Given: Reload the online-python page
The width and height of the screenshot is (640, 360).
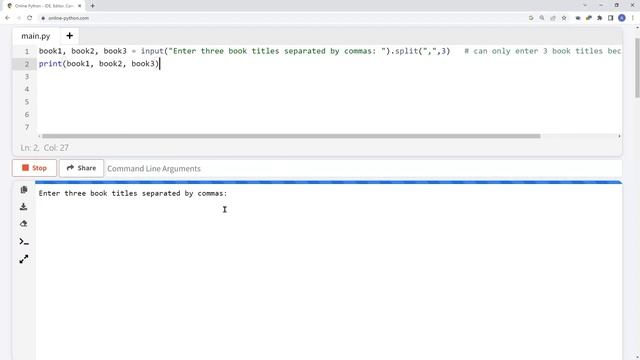Looking at the screenshot, I should click(x=29, y=18).
